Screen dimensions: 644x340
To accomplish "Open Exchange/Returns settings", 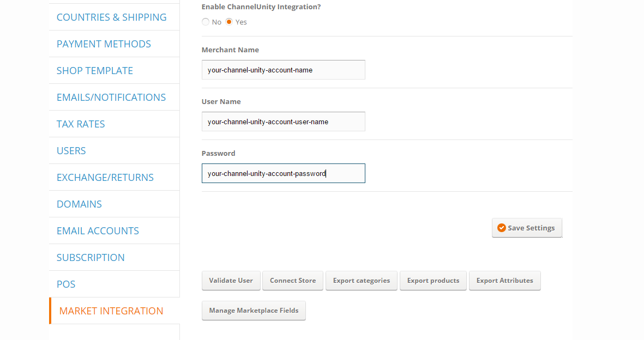I will pyautogui.click(x=105, y=178).
